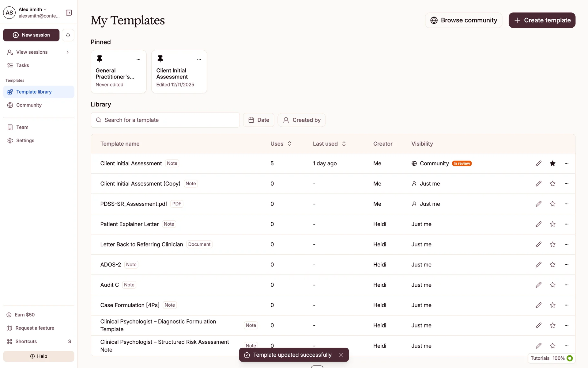Collapse the sidebar panel icon

69,13
